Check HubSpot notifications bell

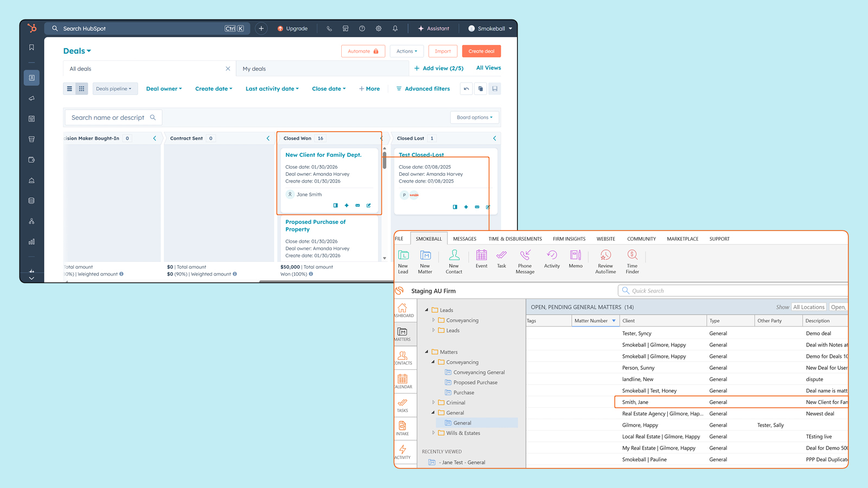tap(395, 28)
